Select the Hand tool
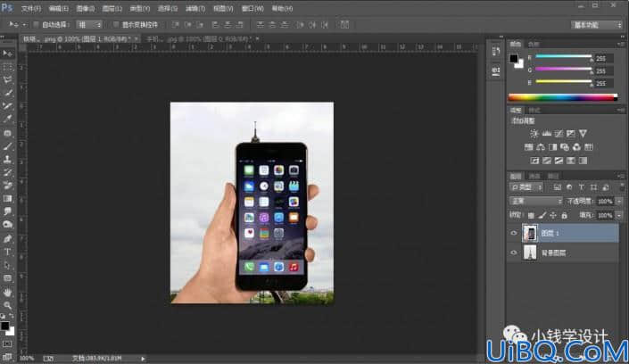 click(7, 292)
